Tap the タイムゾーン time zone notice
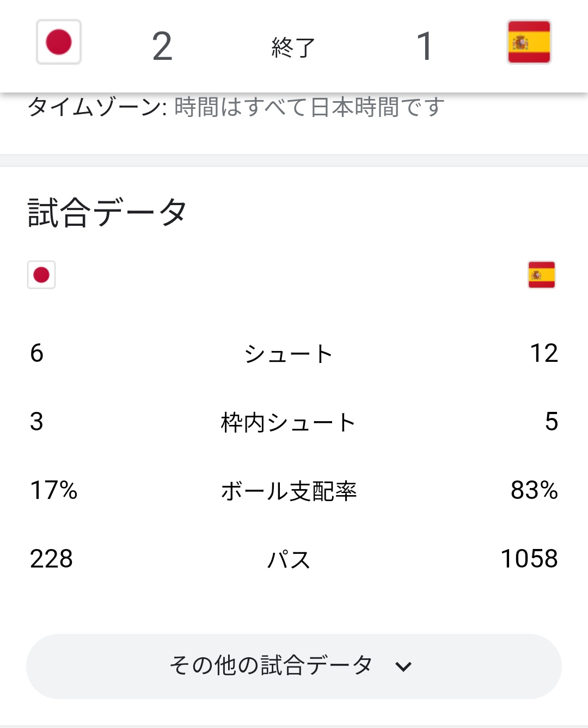This screenshot has height=728, width=588. coord(236,107)
